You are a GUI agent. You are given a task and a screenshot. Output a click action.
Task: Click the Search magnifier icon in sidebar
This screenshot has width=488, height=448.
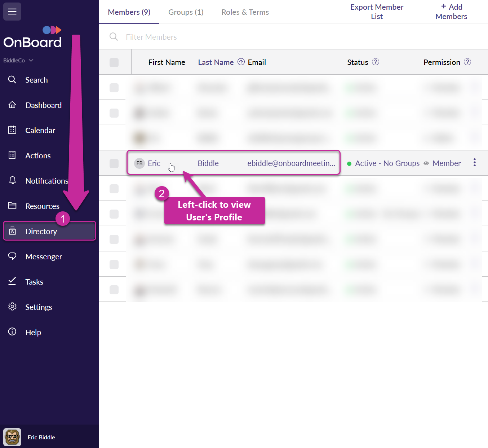tap(12, 80)
